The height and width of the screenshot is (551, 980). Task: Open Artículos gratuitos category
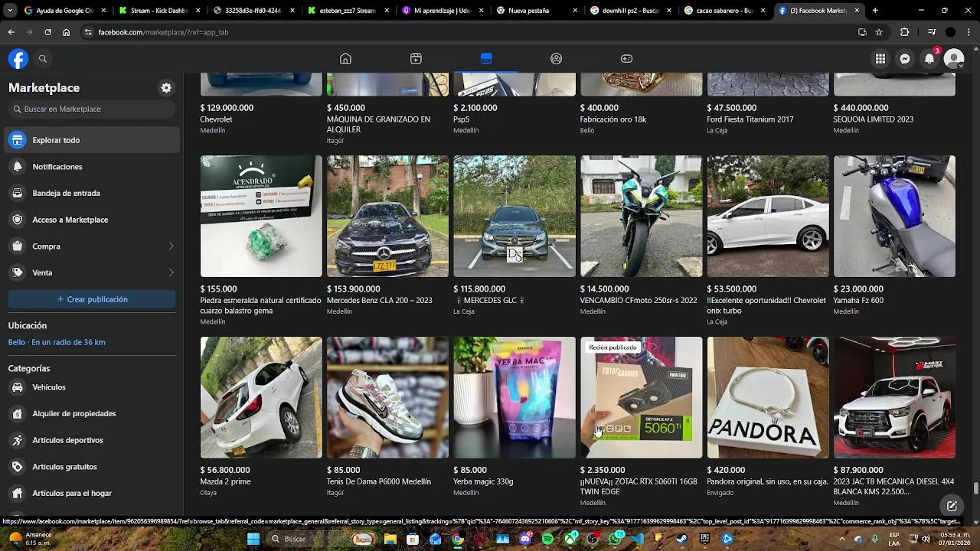(93, 467)
